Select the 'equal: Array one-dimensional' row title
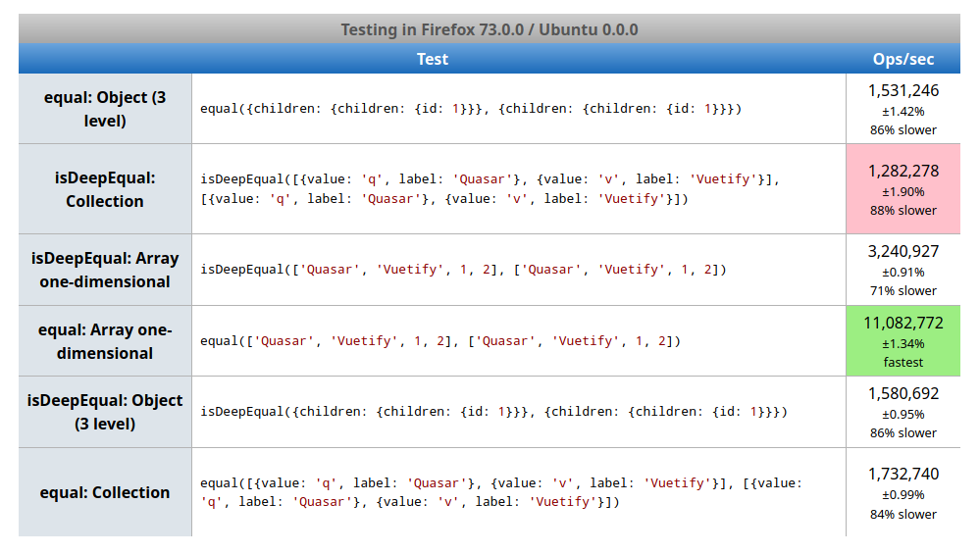Image resolution: width=980 pixels, height=554 pixels. (x=105, y=341)
